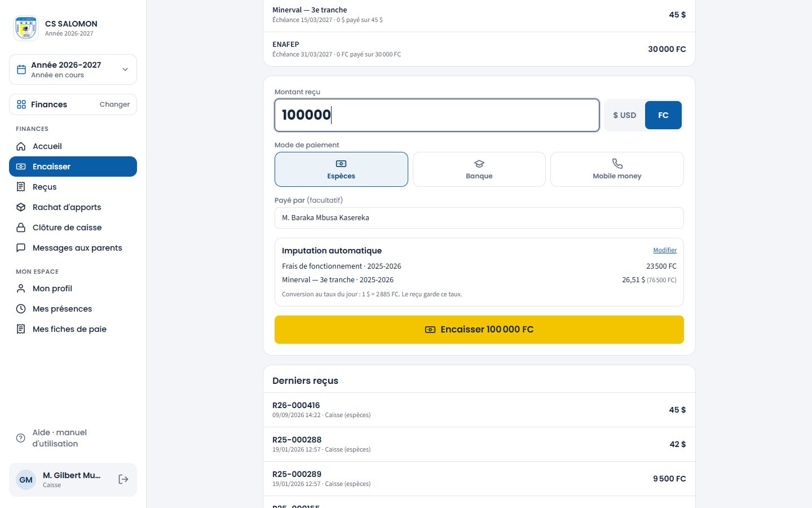Select the Minerval — 3e tranche due row
Image resolution: width=812 pixels, height=508 pixels.
pyautogui.click(x=479, y=15)
